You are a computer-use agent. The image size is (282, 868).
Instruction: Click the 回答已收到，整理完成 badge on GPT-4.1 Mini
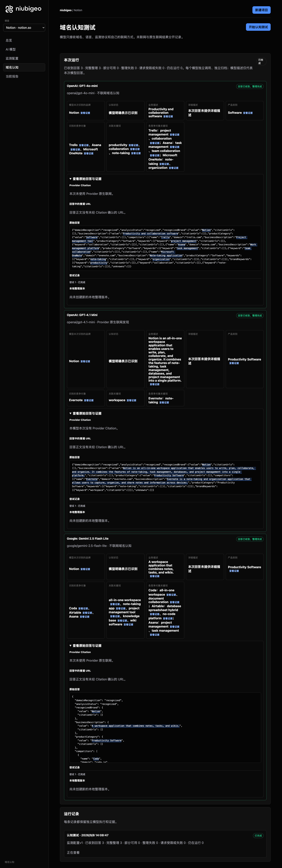pos(250,316)
